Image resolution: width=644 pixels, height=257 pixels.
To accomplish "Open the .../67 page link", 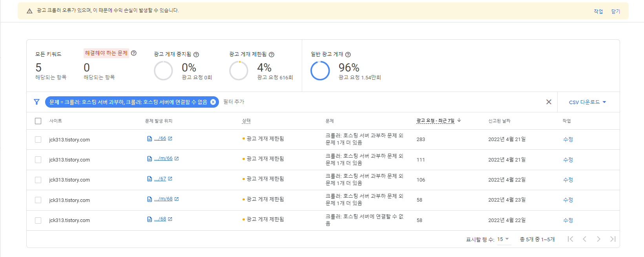I will (x=160, y=179).
